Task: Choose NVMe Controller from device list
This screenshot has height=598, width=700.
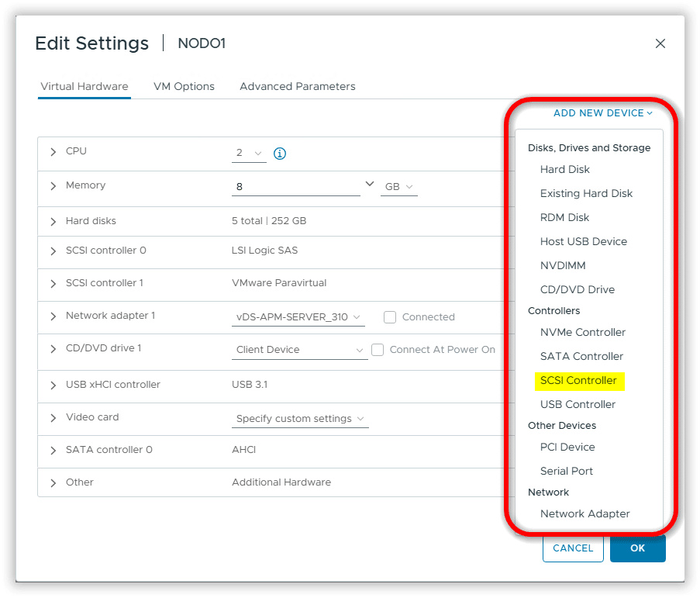Action: click(582, 333)
